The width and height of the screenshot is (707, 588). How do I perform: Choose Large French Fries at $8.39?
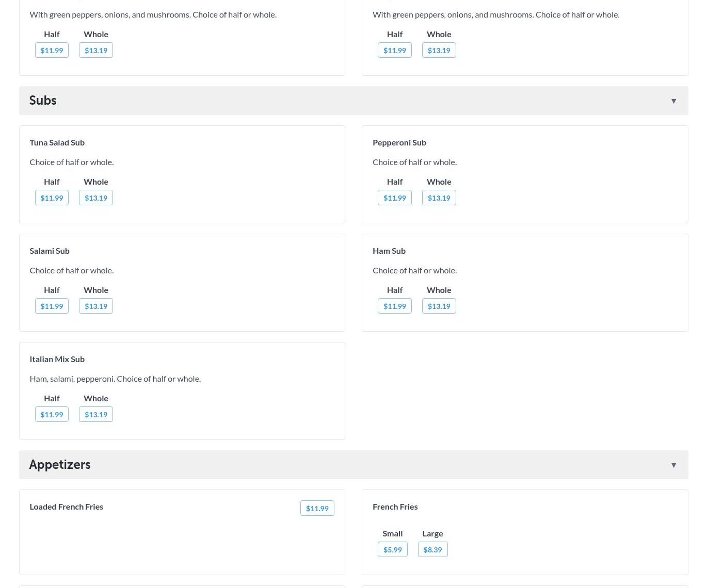(x=432, y=549)
